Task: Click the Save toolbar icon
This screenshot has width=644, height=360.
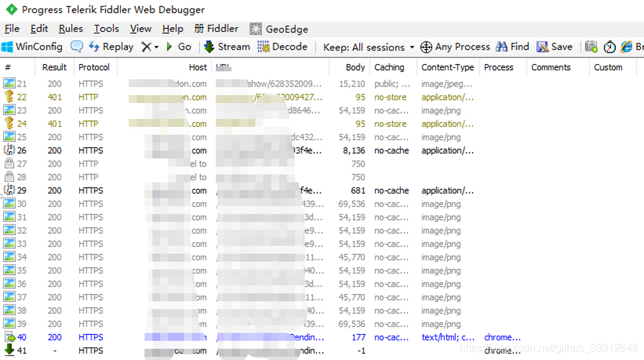Action: pyautogui.click(x=542, y=47)
